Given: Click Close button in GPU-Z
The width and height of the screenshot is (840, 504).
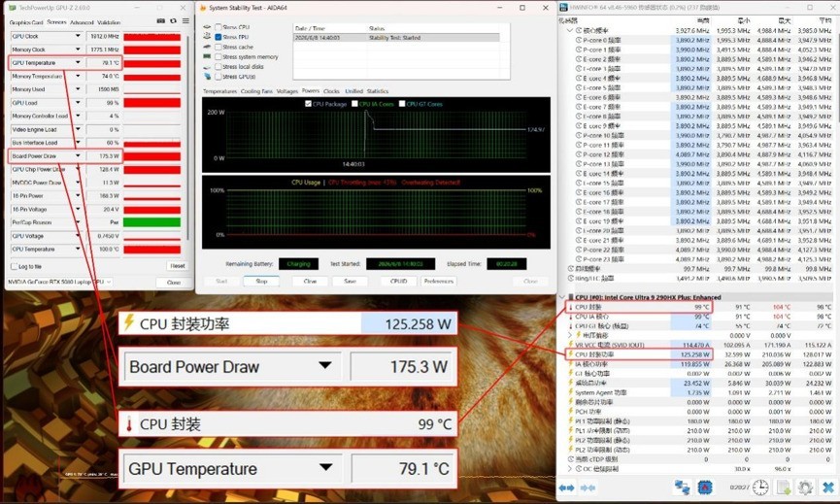Looking at the screenshot, I should coord(174,282).
